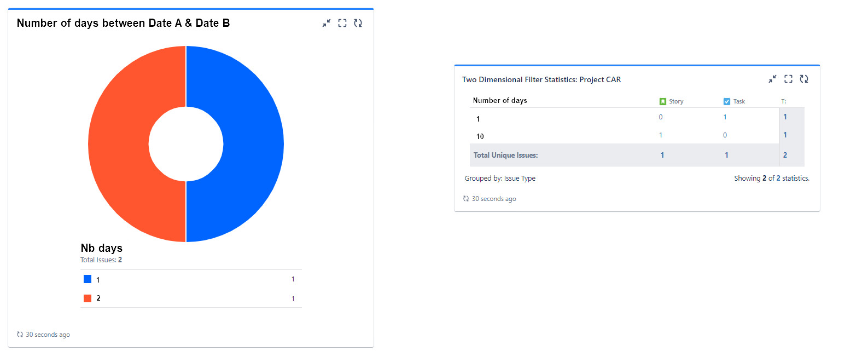
Task: Open Task count 0 in row 10
Action: point(725,135)
